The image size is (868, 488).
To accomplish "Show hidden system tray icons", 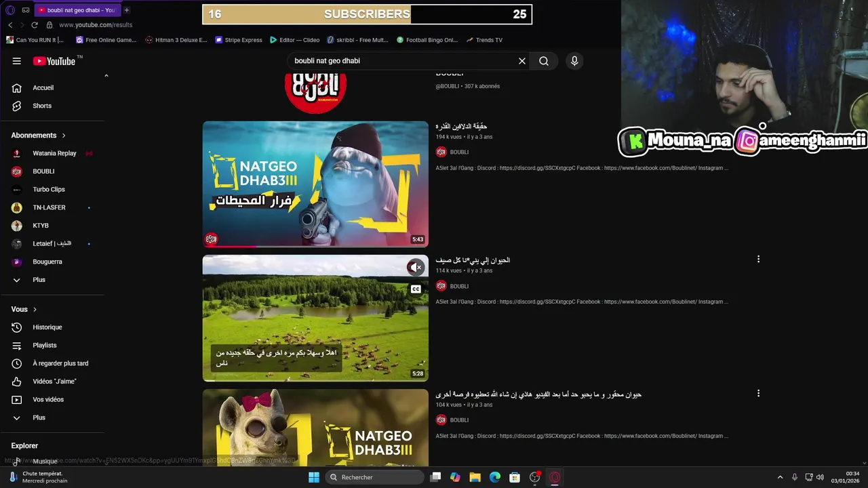I will 780,477.
